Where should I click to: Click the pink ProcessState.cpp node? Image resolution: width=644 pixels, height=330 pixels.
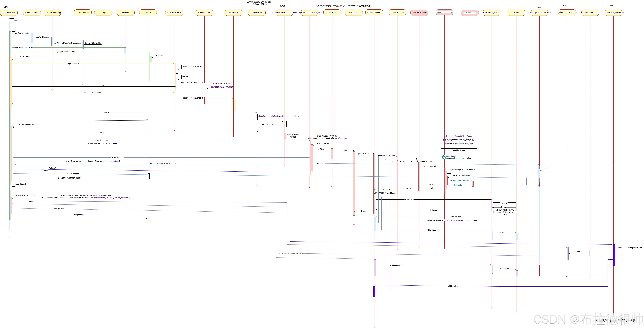(444, 12)
